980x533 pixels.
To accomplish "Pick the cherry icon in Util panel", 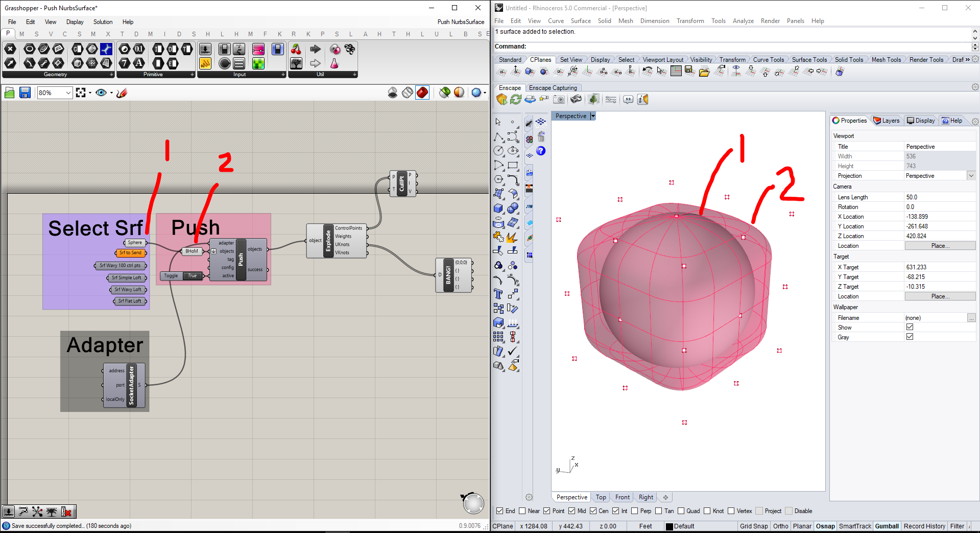I will (x=296, y=49).
